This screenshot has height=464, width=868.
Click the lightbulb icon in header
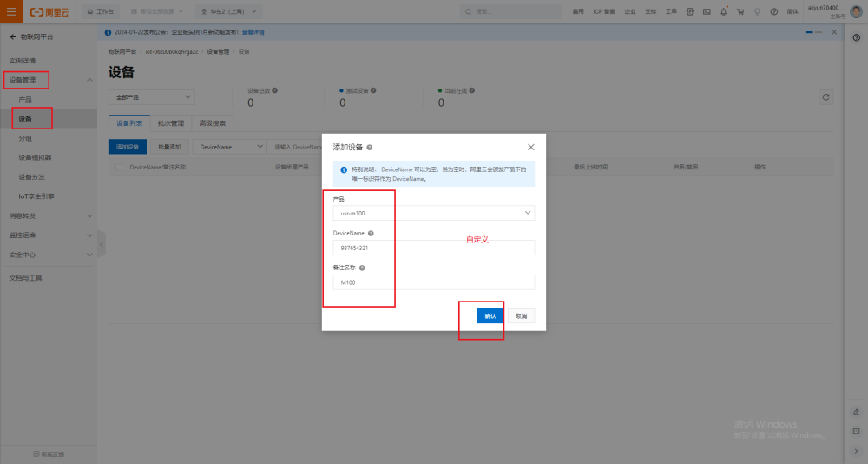tap(757, 11)
